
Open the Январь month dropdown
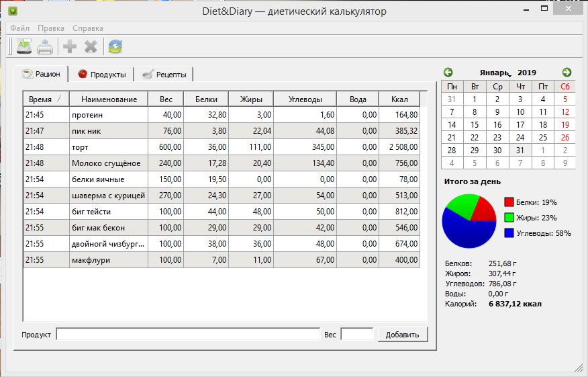click(495, 73)
